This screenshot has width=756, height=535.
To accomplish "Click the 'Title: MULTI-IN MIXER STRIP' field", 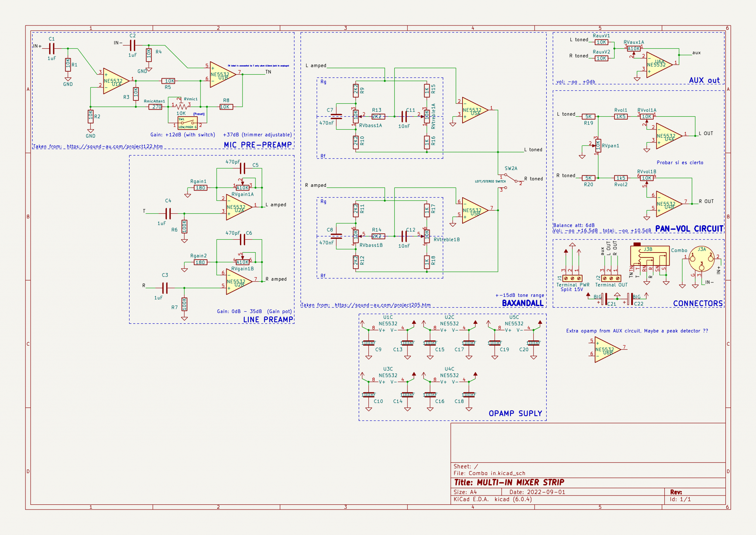I will pos(509,483).
